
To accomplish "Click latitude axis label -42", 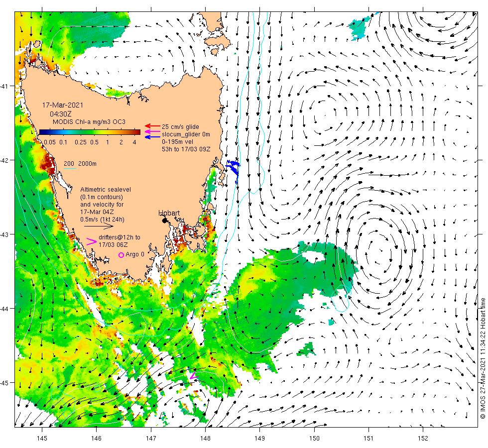I will (x=4, y=160).
